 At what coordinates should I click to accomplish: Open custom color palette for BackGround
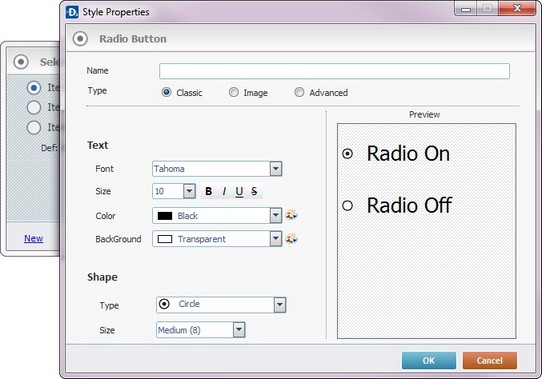(291, 239)
